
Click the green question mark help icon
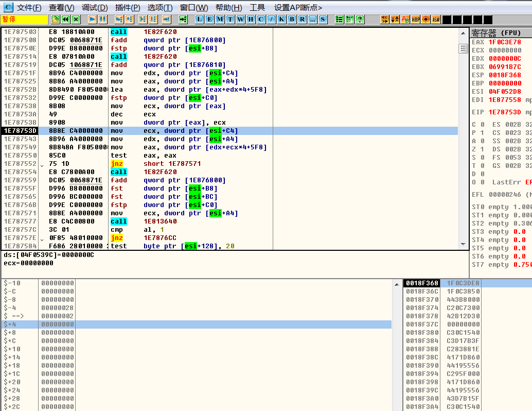360,19
